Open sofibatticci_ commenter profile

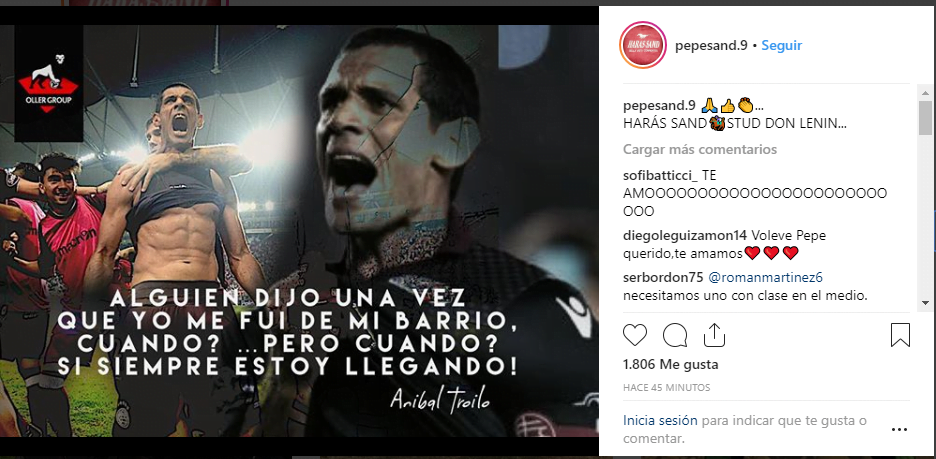tap(660, 176)
